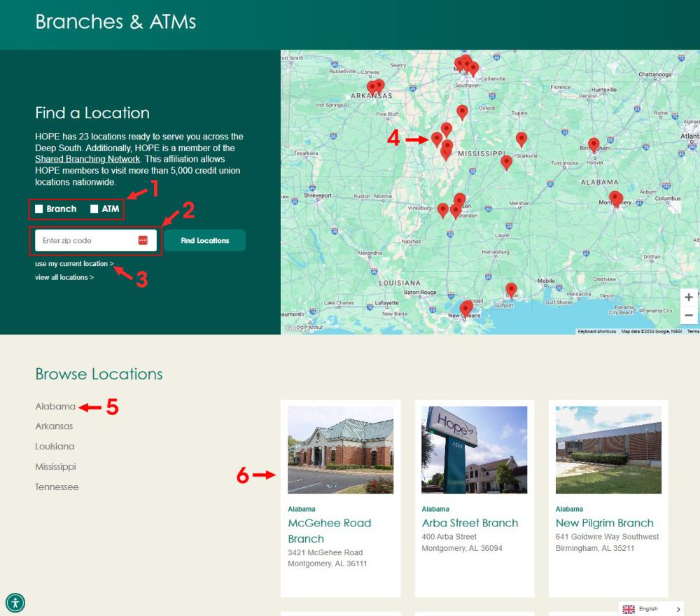Viewport: 700px width, 616px height.
Task: Open the view all locations link
Action: (x=64, y=277)
